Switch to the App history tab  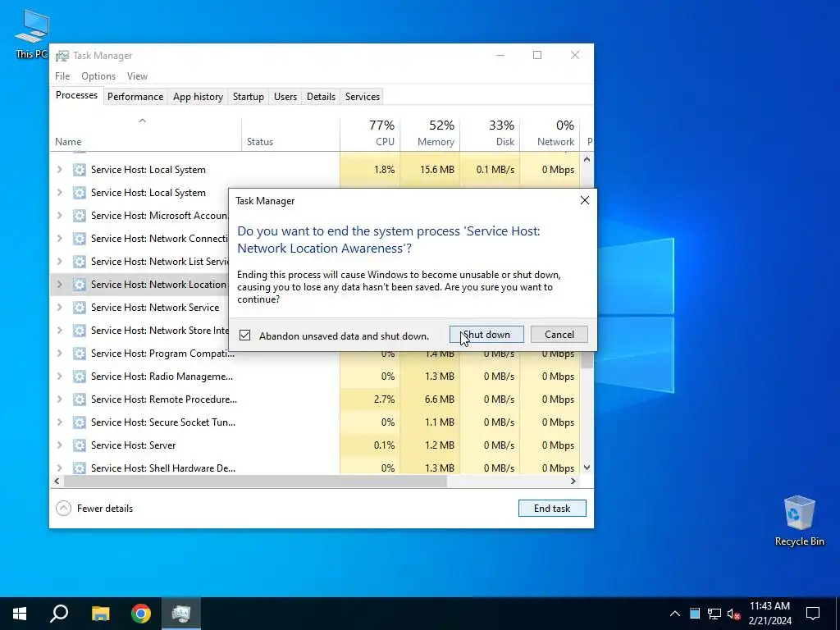pos(198,97)
